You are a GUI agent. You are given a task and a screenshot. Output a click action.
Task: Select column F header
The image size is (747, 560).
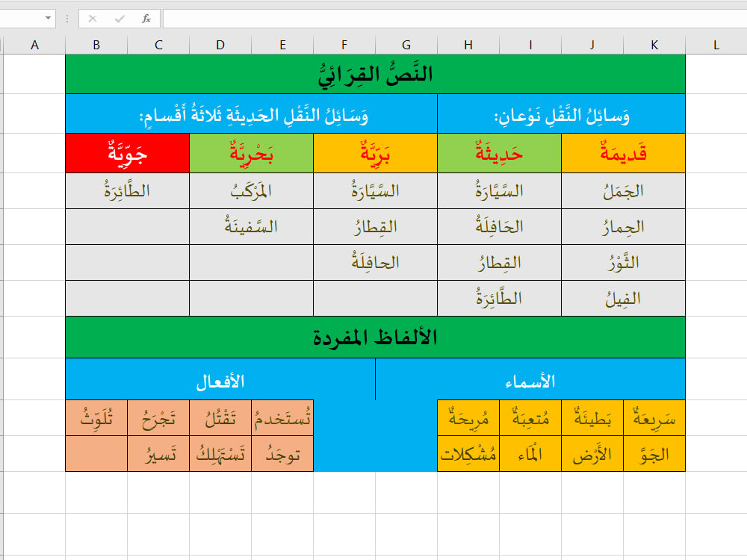point(344,46)
